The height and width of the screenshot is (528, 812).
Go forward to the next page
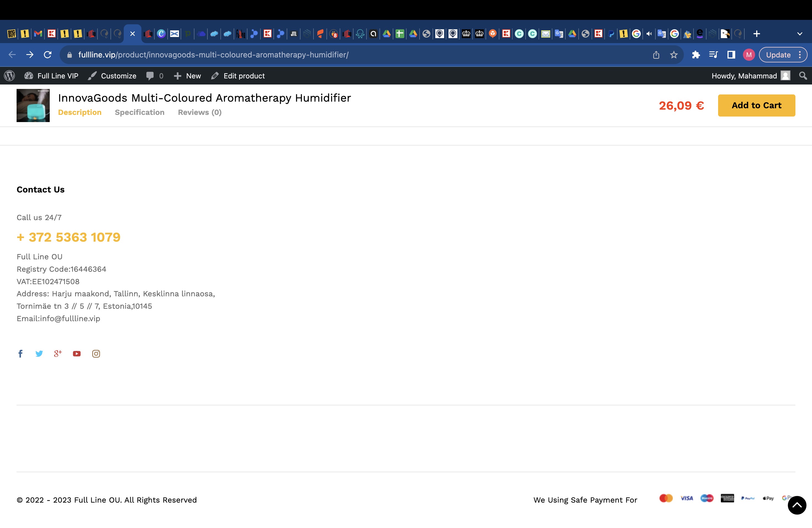30,55
